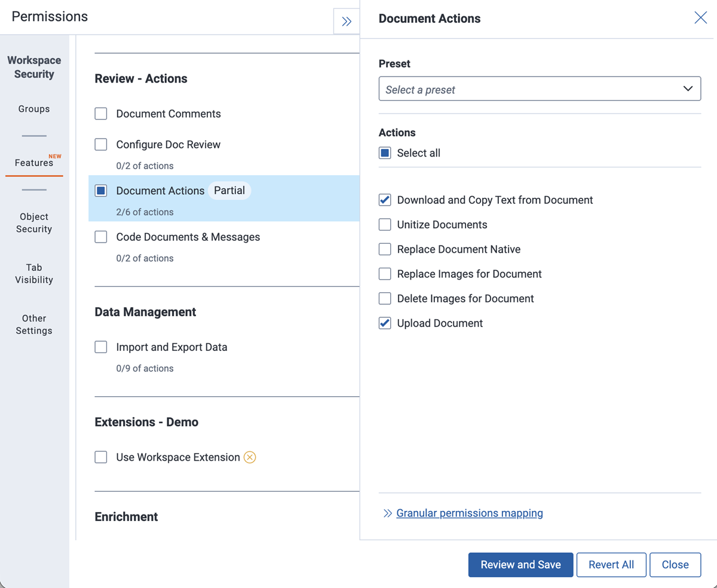Check Import and Export Data checkbox
Viewport: 717px width, 588px height.
[x=101, y=347]
